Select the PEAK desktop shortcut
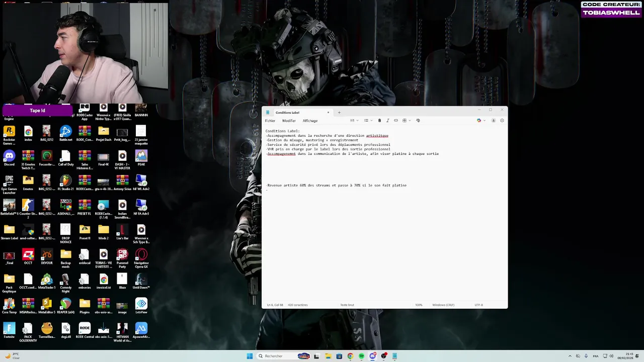Screen dimensions: 644x362 pyautogui.click(x=141, y=158)
